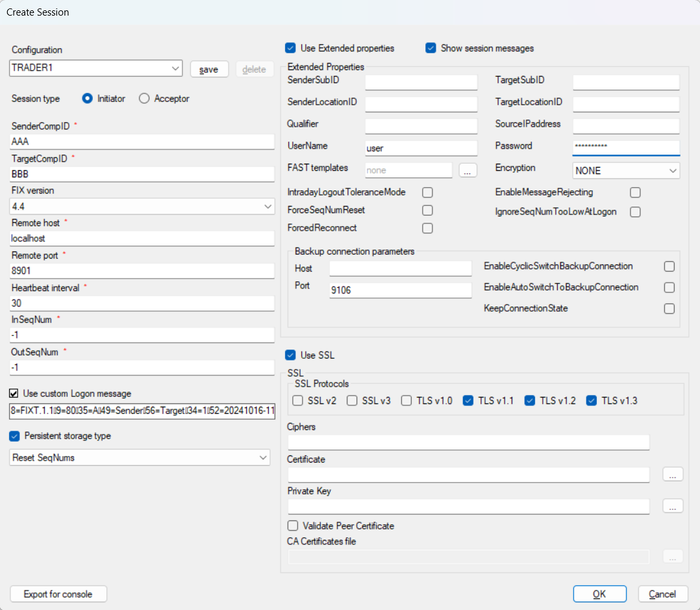Select the Initiator session type

click(88, 99)
